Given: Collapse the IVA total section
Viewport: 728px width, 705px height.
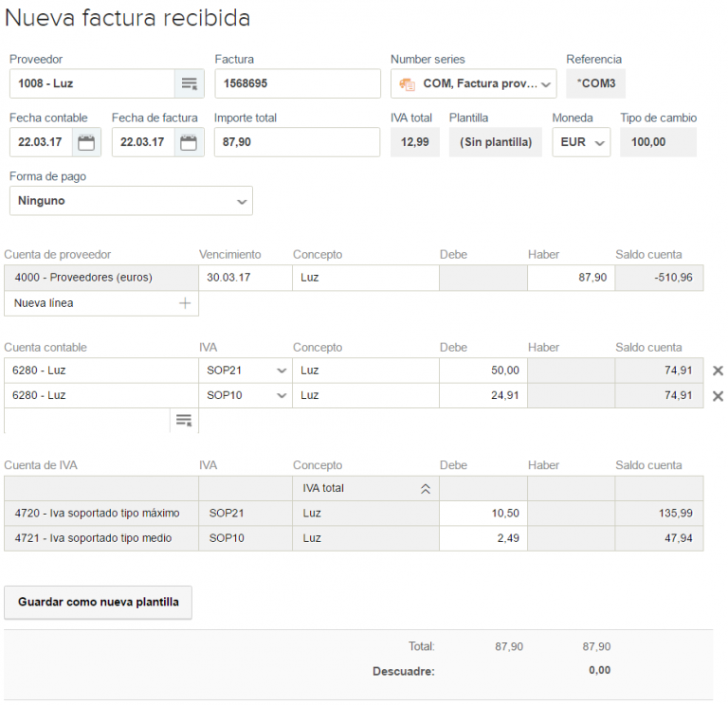Looking at the screenshot, I should (x=425, y=489).
